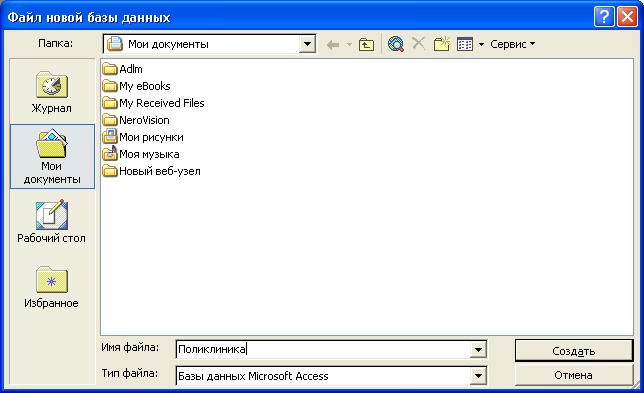This screenshot has height=393, width=644.
Task: Select the Моя музыка folder icon
Action: point(110,154)
